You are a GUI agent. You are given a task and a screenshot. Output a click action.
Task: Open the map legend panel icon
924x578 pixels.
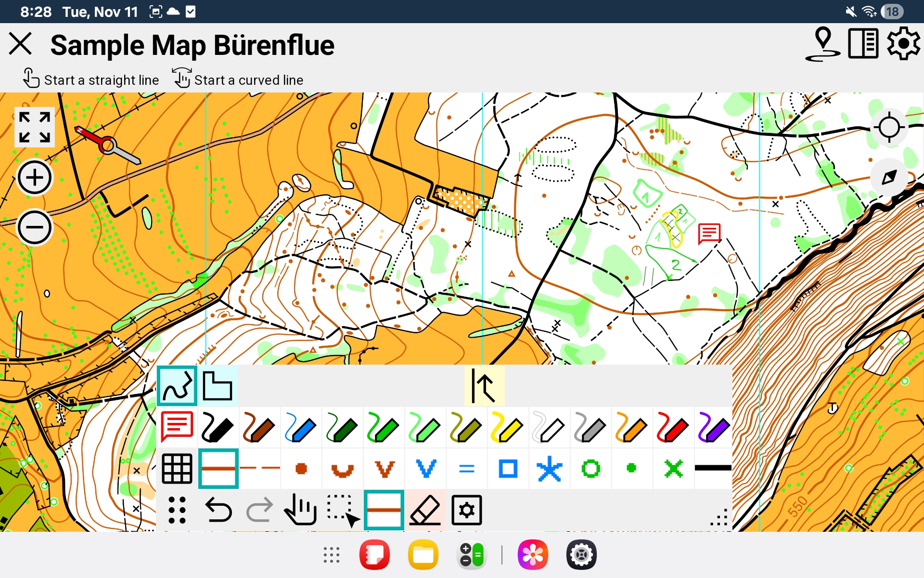click(863, 44)
